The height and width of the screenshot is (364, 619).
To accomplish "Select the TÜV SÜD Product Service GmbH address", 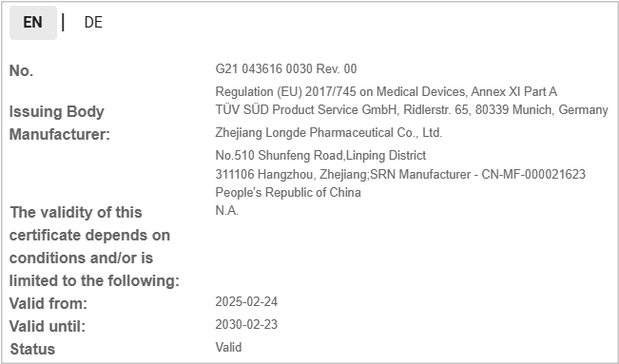I will [x=412, y=109].
